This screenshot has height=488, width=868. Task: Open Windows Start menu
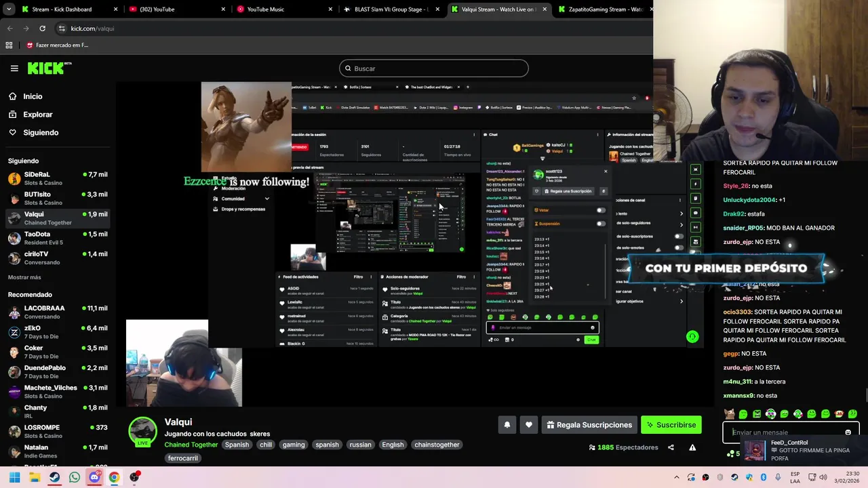[x=14, y=477]
